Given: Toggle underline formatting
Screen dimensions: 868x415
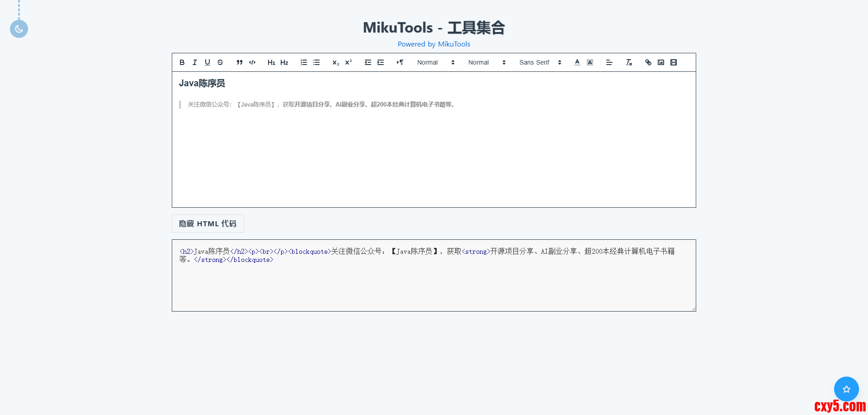Looking at the screenshot, I should (x=207, y=62).
